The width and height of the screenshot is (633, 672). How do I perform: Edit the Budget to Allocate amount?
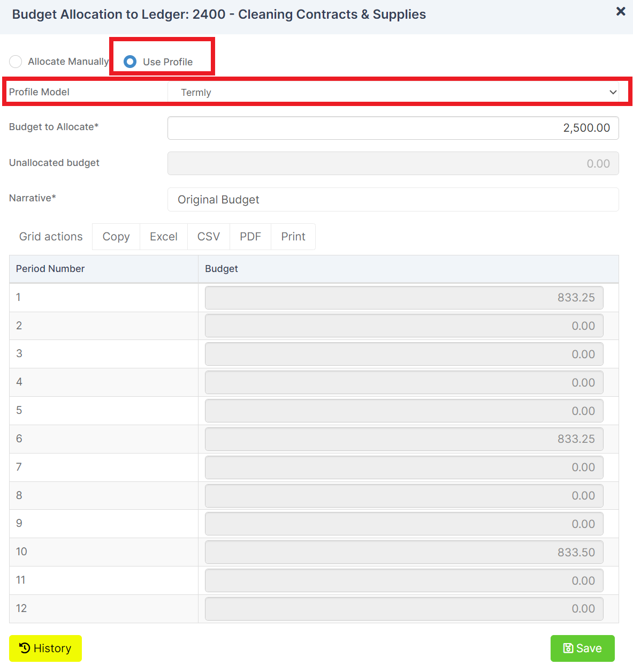[x=393, y=128]
